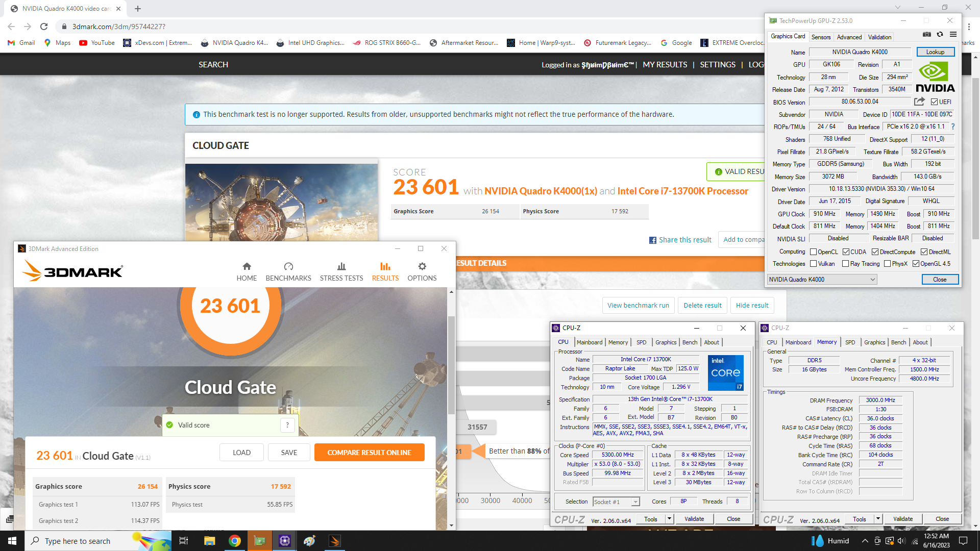This screenshot has width=980, height=551.
Task: Open SPD tab in right CPU-Z
Action: click(850, 342)
